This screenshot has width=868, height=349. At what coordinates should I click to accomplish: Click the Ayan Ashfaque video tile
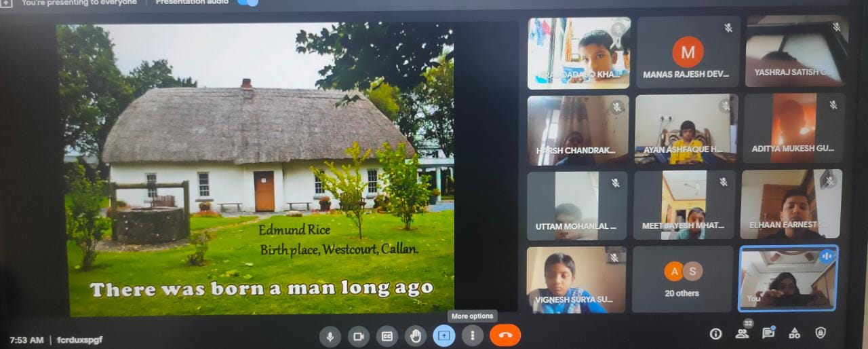(x=685, y=130)
